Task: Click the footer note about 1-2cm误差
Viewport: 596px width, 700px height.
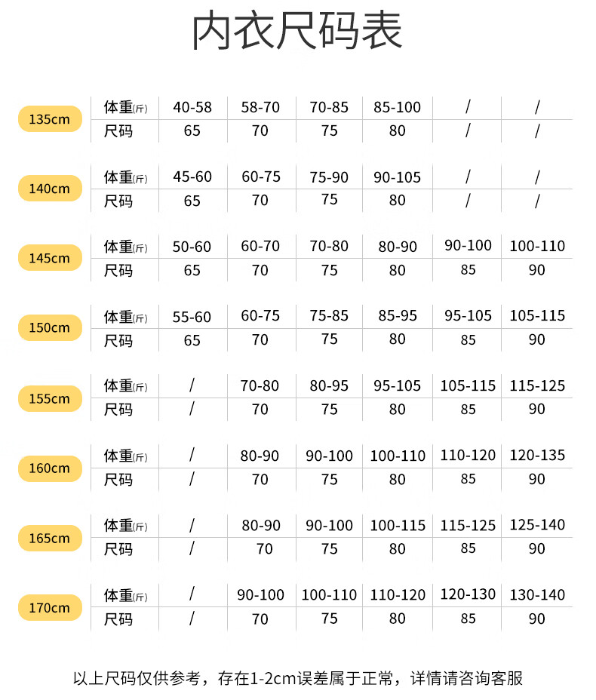Action: (x=298, y=678)
